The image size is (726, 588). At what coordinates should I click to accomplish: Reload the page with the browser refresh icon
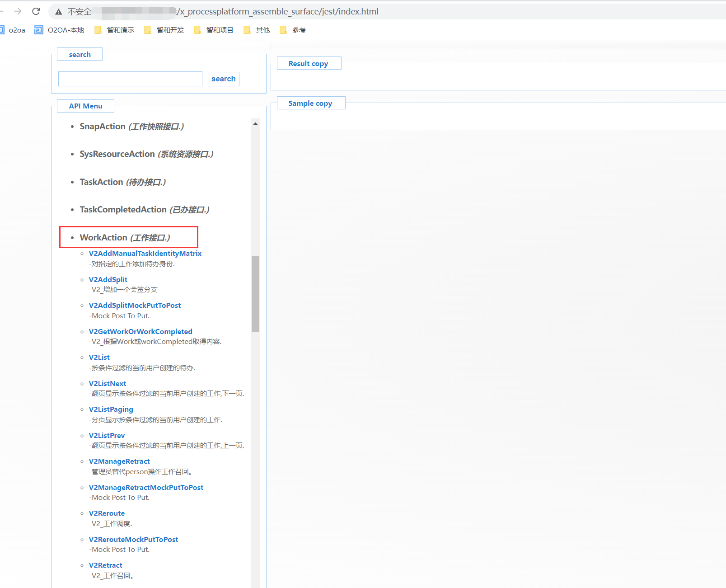[x=36, y=11]
